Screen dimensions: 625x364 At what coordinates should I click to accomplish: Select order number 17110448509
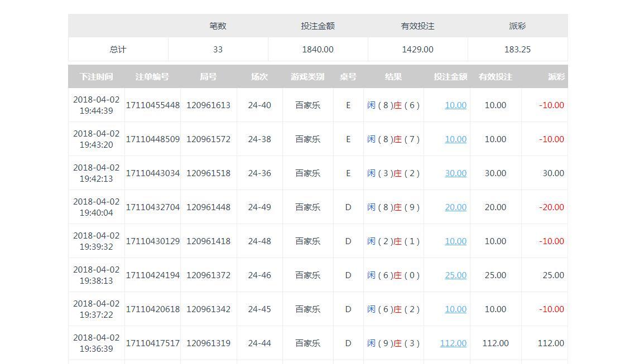[153, 139]
